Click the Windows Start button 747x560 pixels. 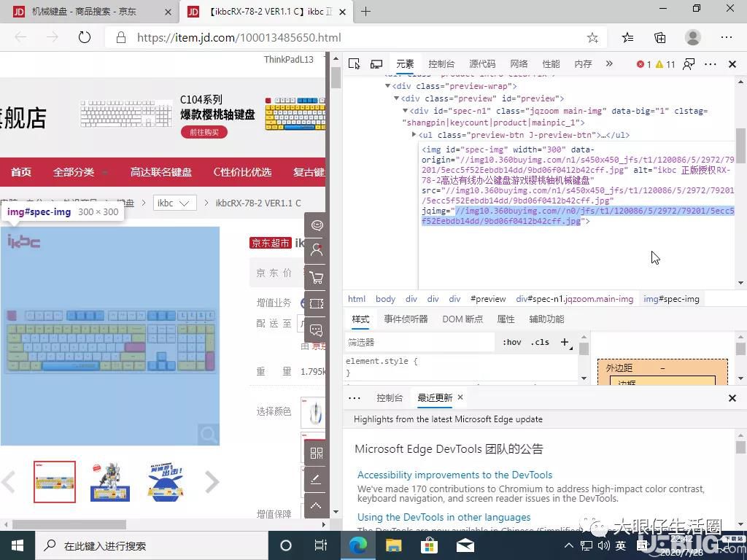click(x=18, y=545)
